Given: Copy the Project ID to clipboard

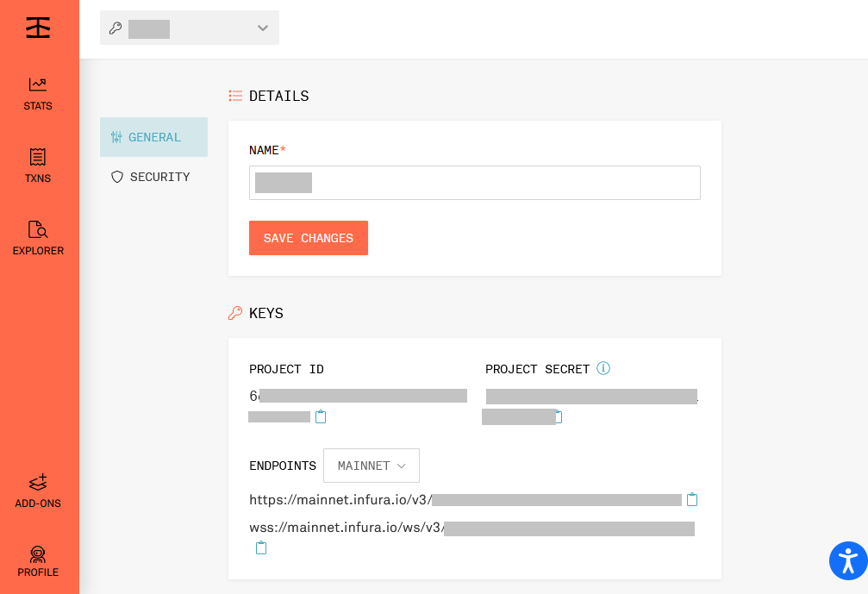Looking at the screenshot, I should coord(321,417).
